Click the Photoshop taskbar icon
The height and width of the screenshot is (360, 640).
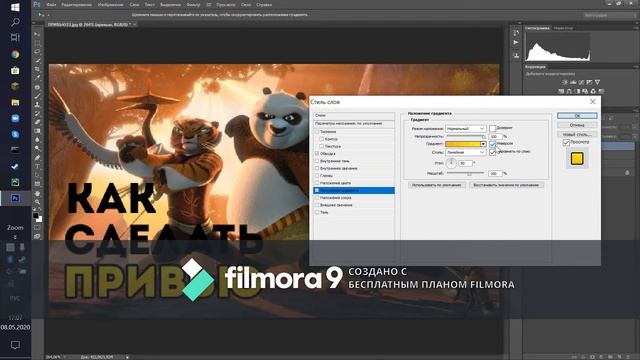click(x=15, y=198)
